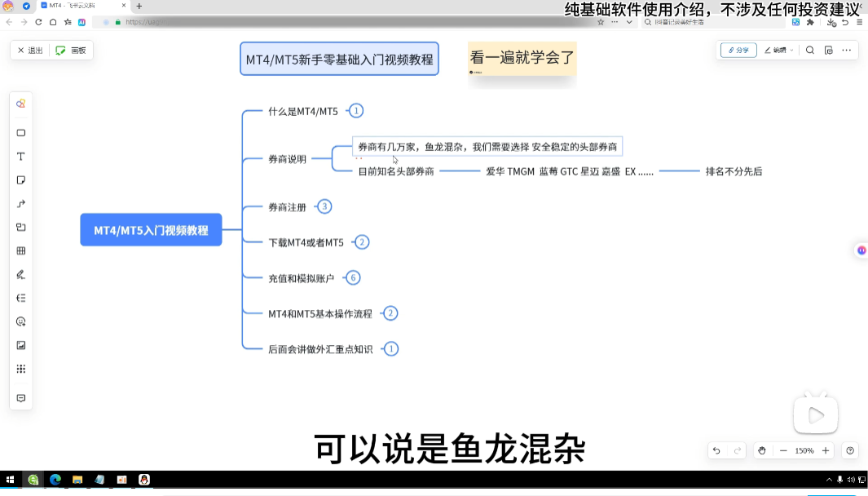Screen dimensions: 868x496
Task: Open the browser hamburger menu
Action: [x=860, y=22]
